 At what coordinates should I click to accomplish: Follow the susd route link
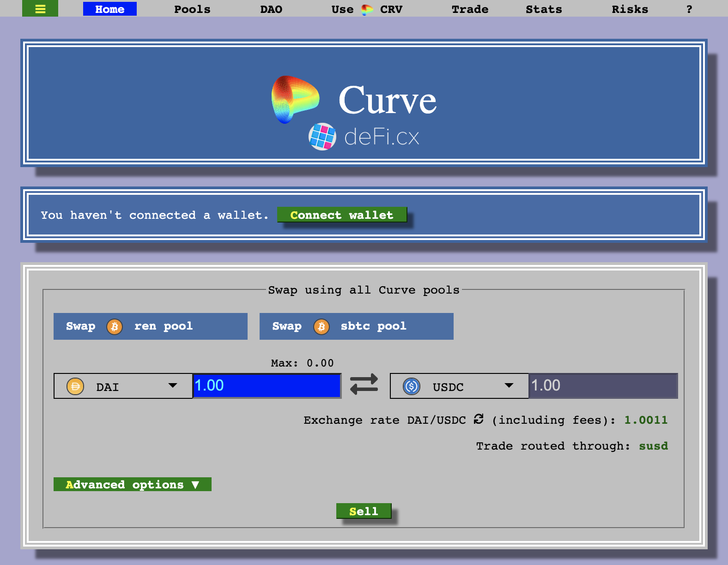point(653,446)
